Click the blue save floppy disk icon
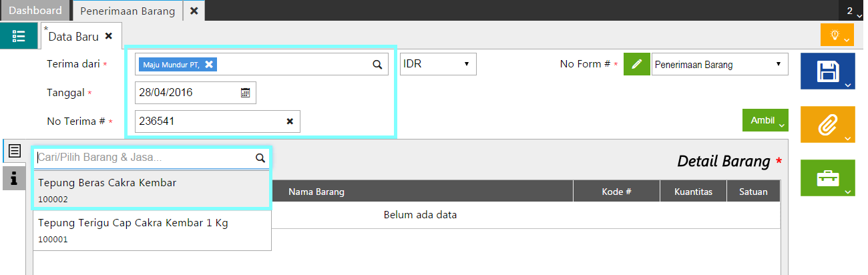 827,71
